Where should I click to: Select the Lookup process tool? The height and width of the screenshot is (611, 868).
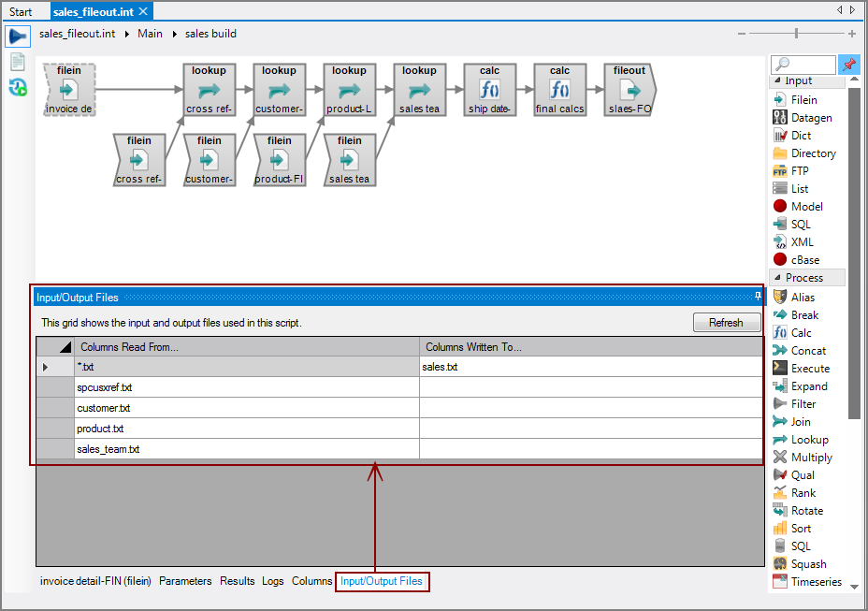click(804, 439)
